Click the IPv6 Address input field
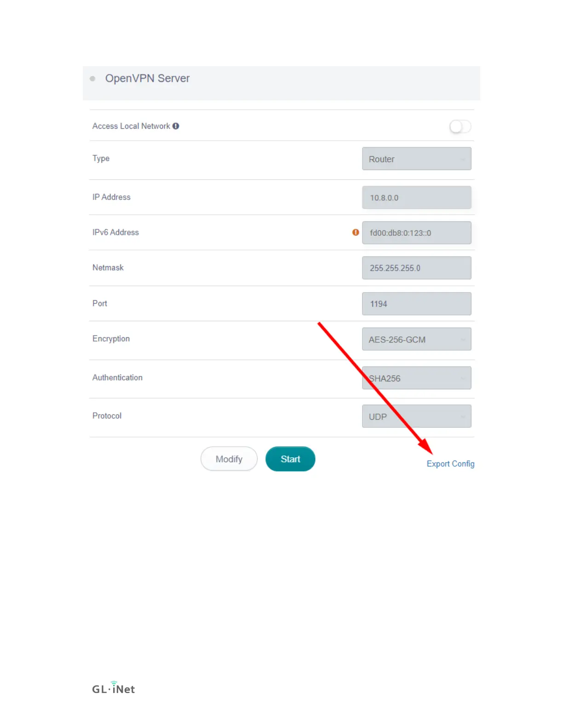 417,233
